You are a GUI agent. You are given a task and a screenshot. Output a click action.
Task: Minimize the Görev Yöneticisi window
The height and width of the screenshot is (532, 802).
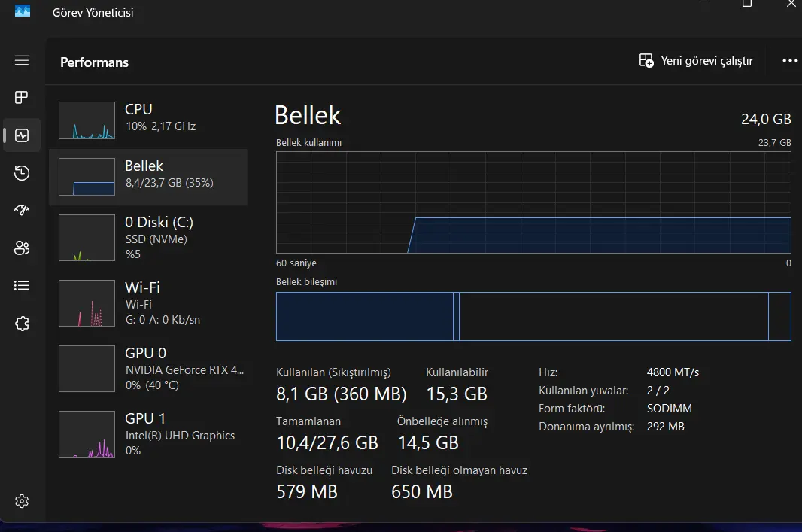coord(703,3)
